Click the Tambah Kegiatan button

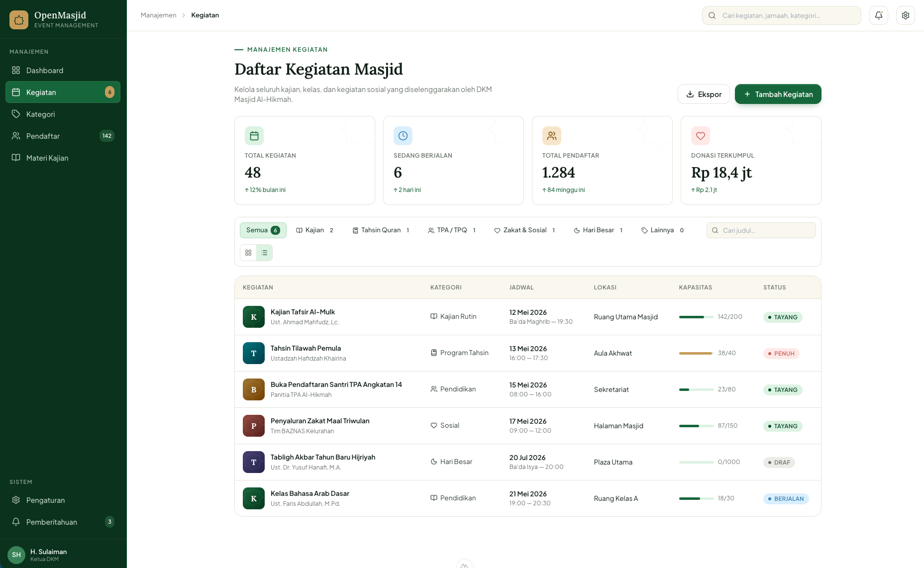pos(778,94)
